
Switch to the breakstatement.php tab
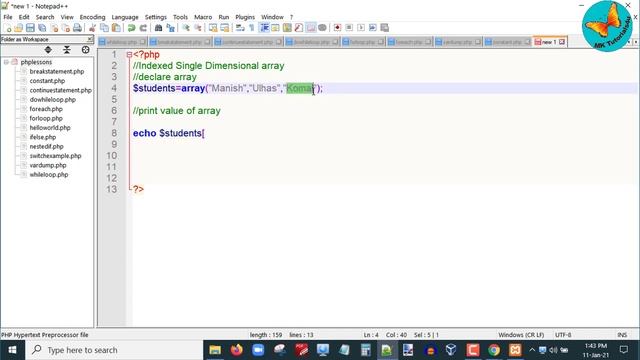pos(180,42)
